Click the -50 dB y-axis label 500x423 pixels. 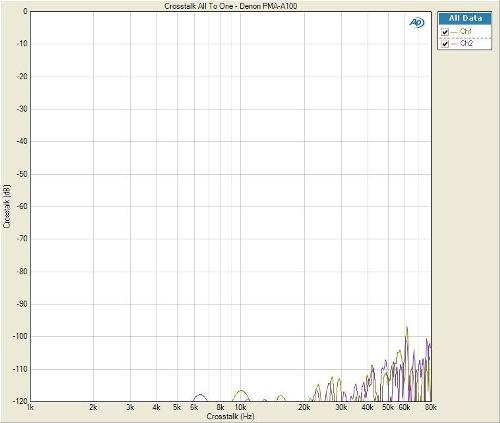22,174
